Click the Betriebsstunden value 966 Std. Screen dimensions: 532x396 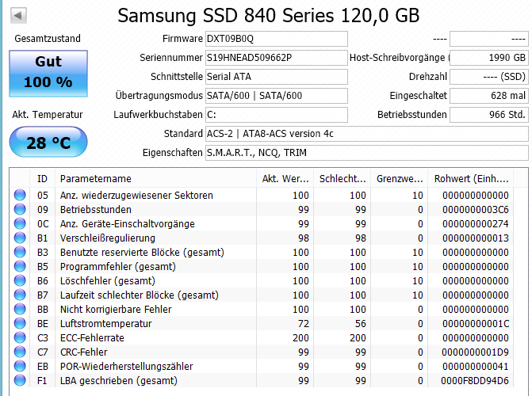489,115
